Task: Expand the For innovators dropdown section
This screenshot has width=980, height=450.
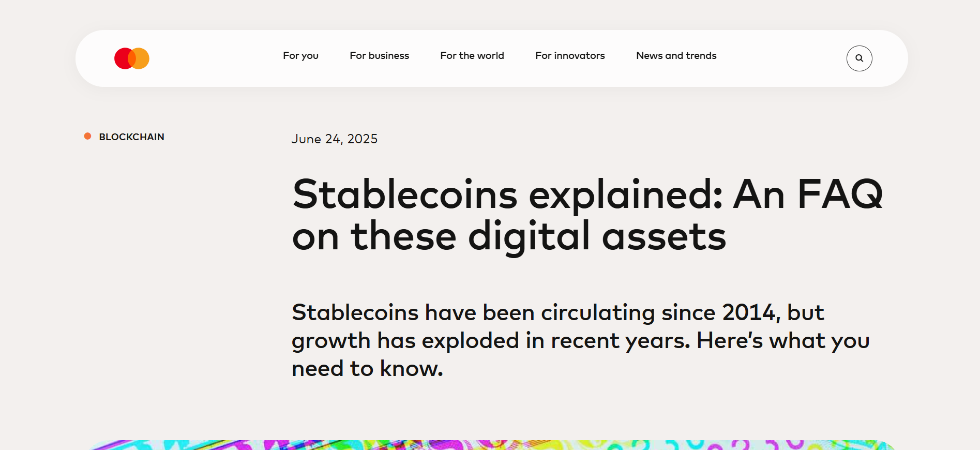Action: (570, 55)
